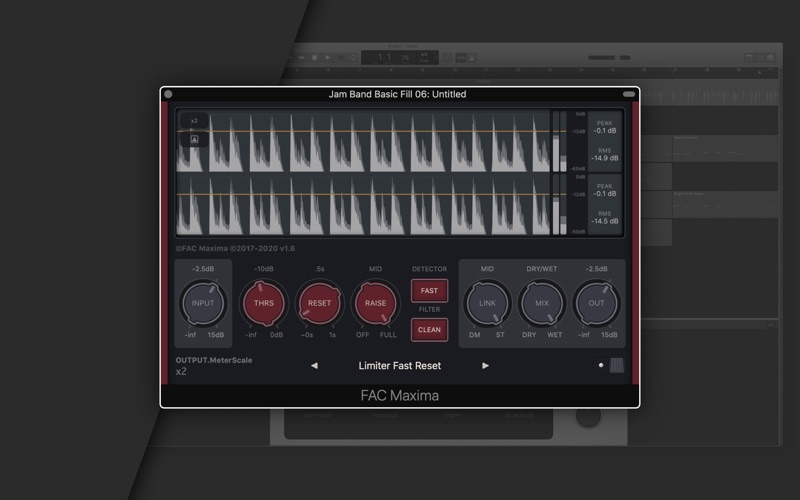Click the bottom channel level meter bars
The image size is (800, 500).
pos(560,205)
